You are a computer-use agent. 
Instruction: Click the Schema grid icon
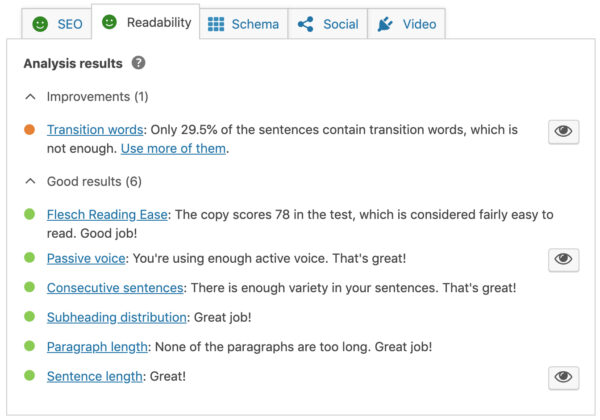coord(216,24)
